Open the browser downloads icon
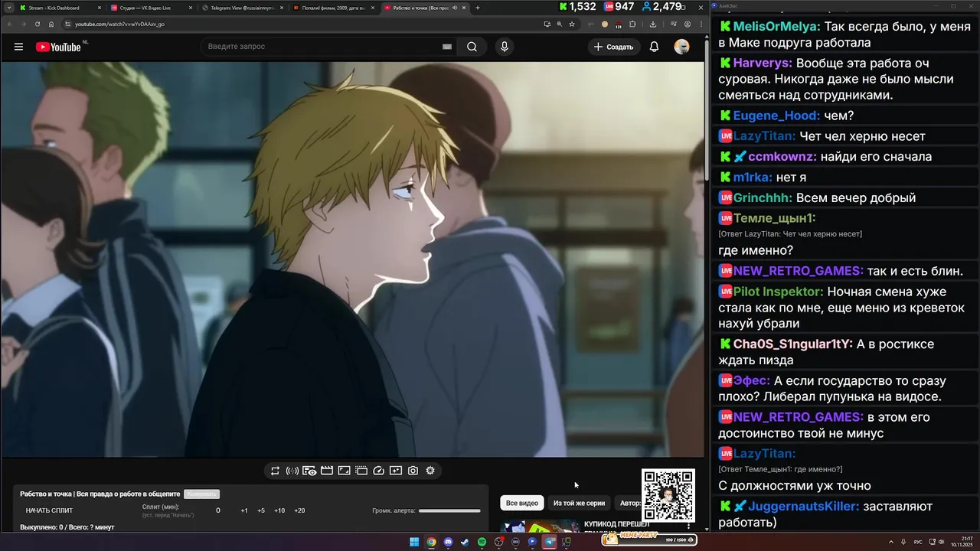This screenshot has height=551, width=980. tap(652, 24)
